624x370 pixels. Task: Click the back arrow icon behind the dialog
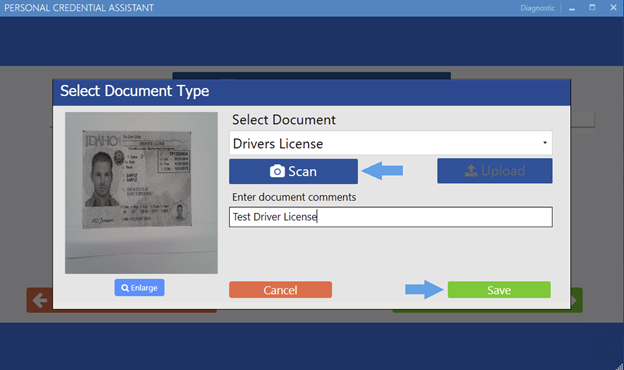39,300
